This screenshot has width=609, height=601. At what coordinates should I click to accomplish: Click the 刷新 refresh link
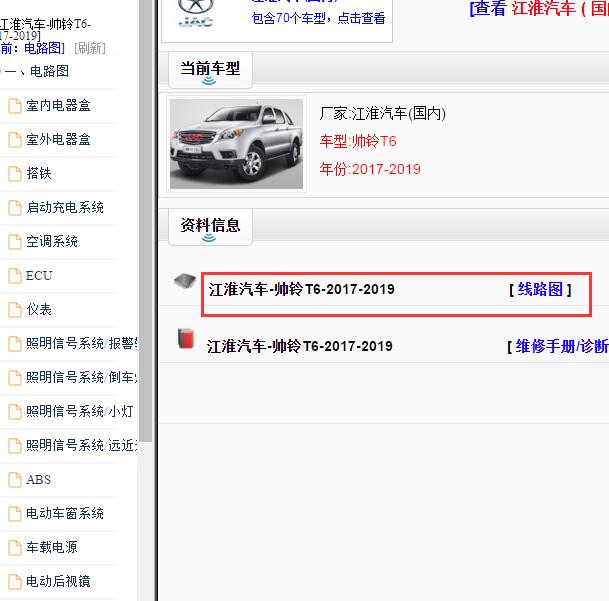[90, 49]
